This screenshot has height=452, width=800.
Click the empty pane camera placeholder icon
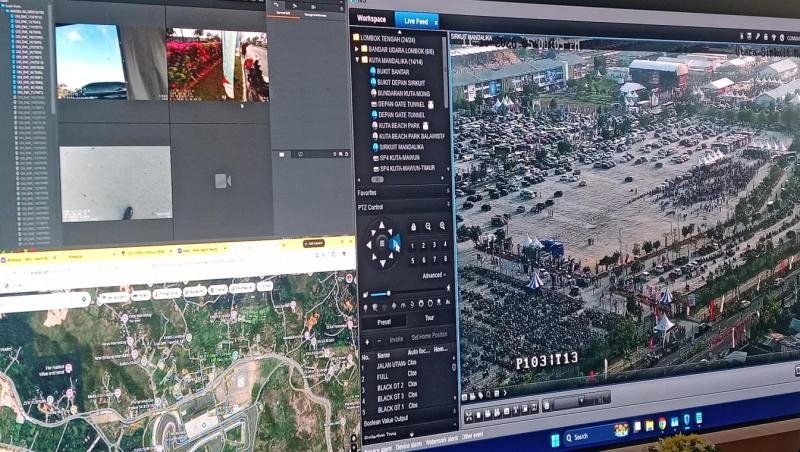pyautogui.click(x=222, y=181)
